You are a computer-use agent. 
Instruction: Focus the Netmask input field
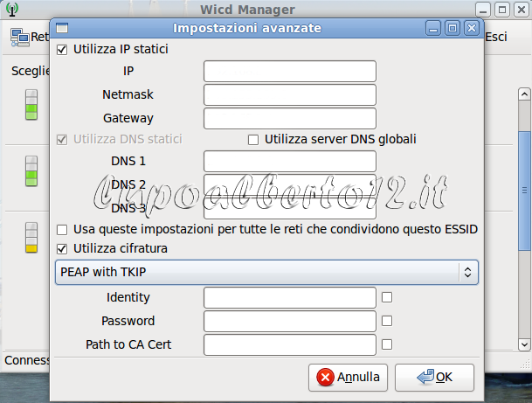(x=290, y=94)
